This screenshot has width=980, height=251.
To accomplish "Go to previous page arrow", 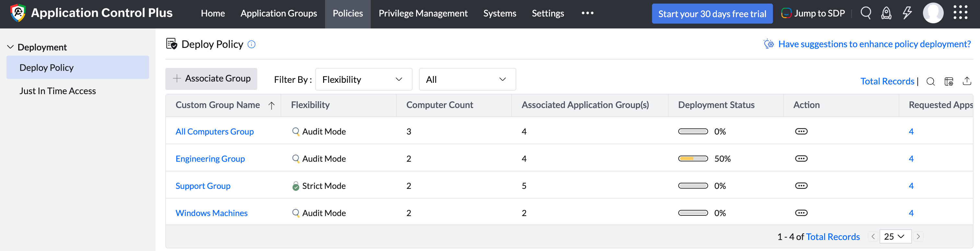I will (x=873, y=236).
